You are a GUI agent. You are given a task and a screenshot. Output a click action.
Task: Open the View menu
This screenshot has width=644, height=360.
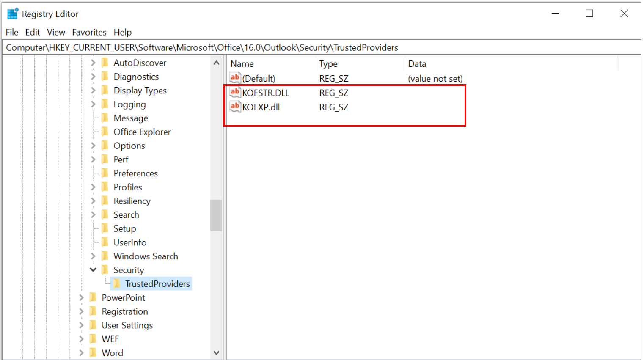(56, 32)
